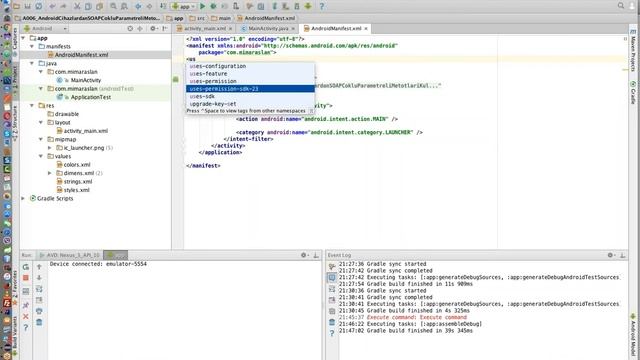Collapse the manifests folder
The width and height of the screenshot is (640, 360).
pyautogui.click(x=32, y=47)
